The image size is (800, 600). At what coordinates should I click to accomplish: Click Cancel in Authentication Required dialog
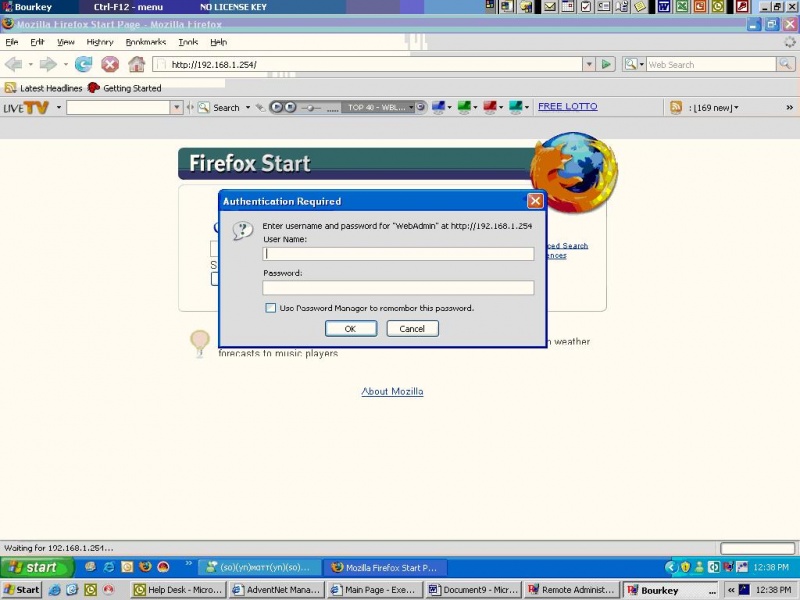click(412, 329)
